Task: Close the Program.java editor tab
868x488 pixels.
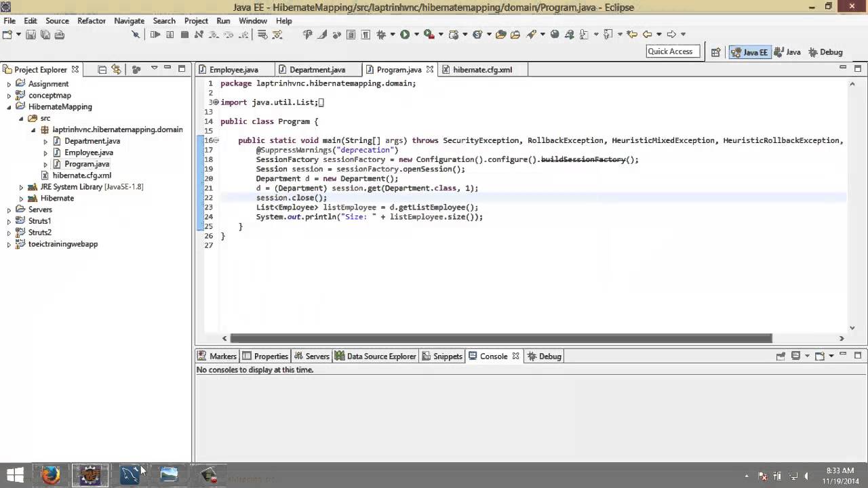Action: (x=429, y=69)
